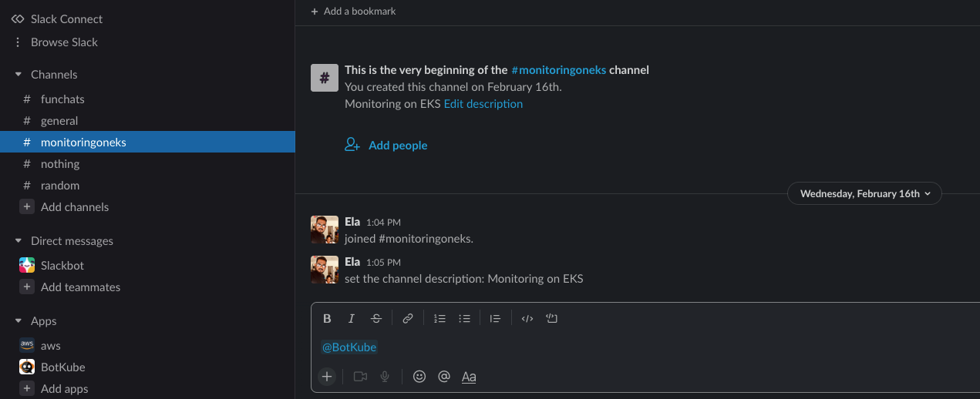Image resolution: width=980 pixels, height=399 pixels.
Task: Open attachments menu with plus button
Action: tap(327, 377)
